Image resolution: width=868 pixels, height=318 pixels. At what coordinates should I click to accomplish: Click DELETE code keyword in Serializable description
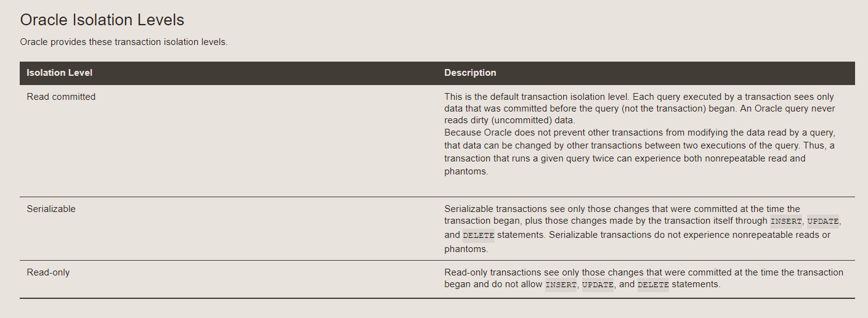(479, 235)
